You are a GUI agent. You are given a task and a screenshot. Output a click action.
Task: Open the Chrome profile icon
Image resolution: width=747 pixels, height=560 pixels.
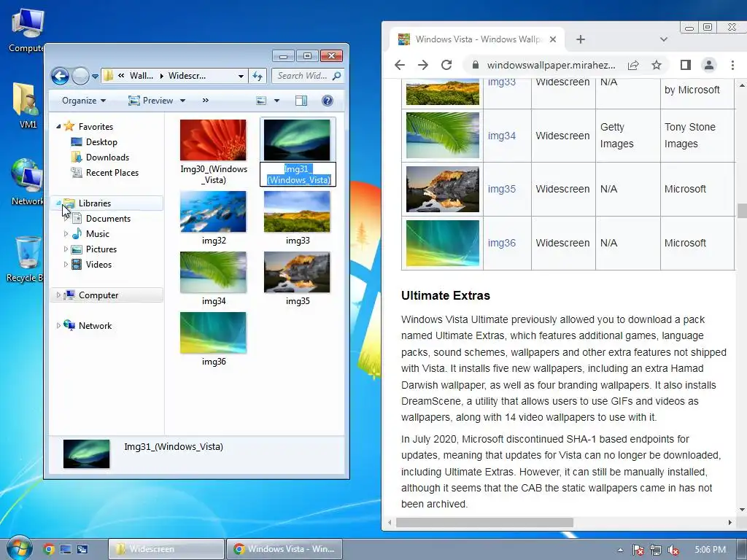coord(709,65)
